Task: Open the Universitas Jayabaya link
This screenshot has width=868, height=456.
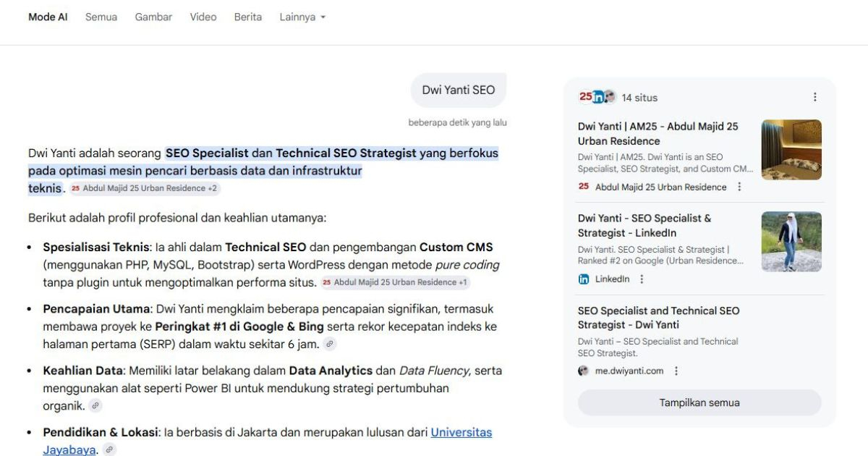Action: click(x=461, y=432)
